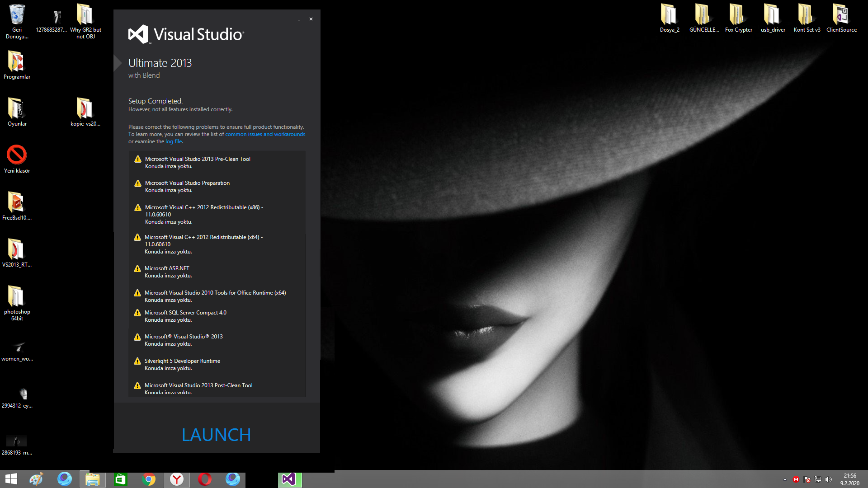Select the 'Why GR2 but not OBJ' folder

coord(85,21)
